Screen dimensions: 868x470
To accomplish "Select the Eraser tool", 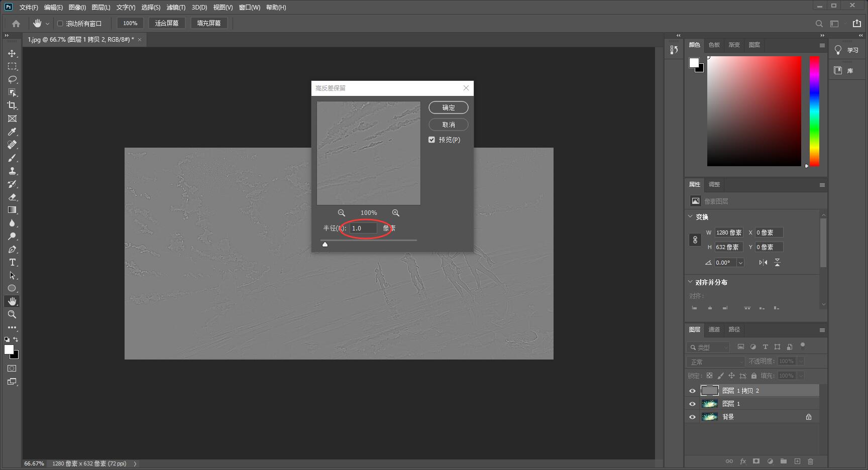I will click(x=12, y=197).
